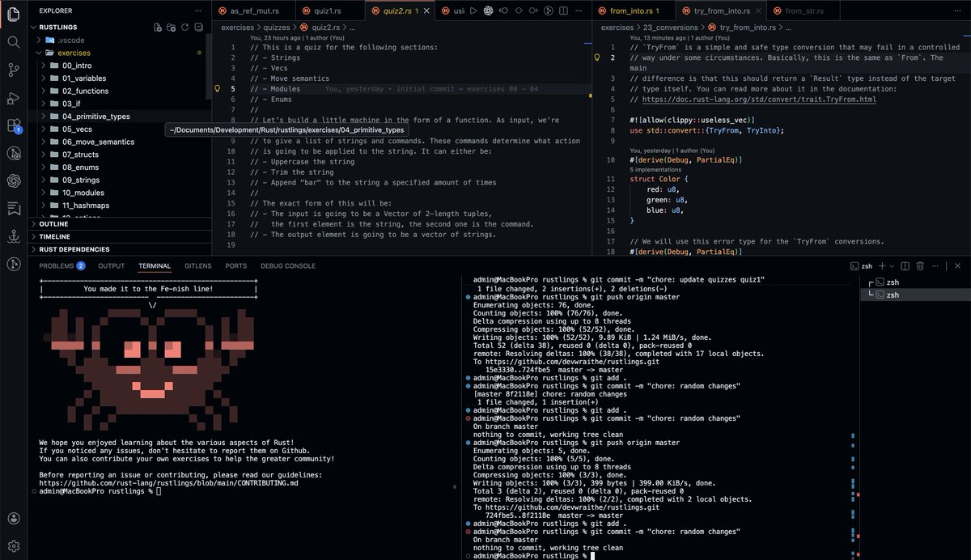This screenshot has width=971, height=560.
Task: Open the Manage settings gear icon
Action: tap(13, 546)
